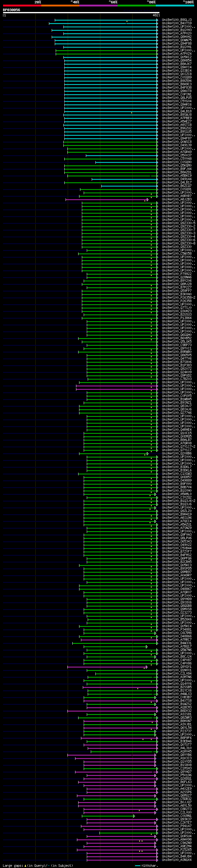Select the UniRef100_B8P9F6 label
197x868 pixels.
(176, 738)
